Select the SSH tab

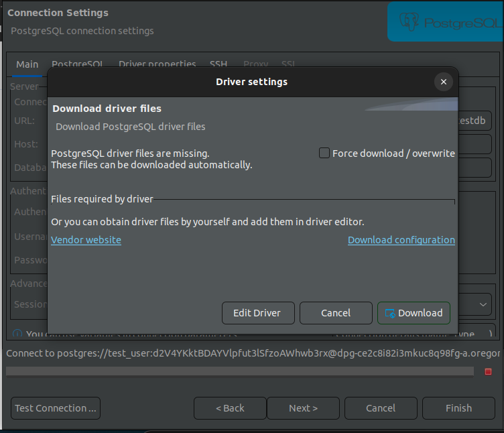[218, 64]
